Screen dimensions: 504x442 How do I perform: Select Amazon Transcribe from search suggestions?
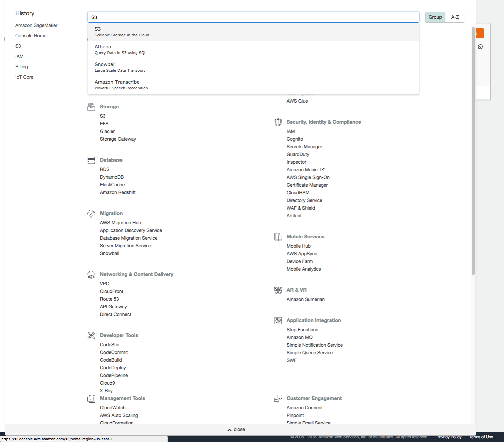pos(253,85)
